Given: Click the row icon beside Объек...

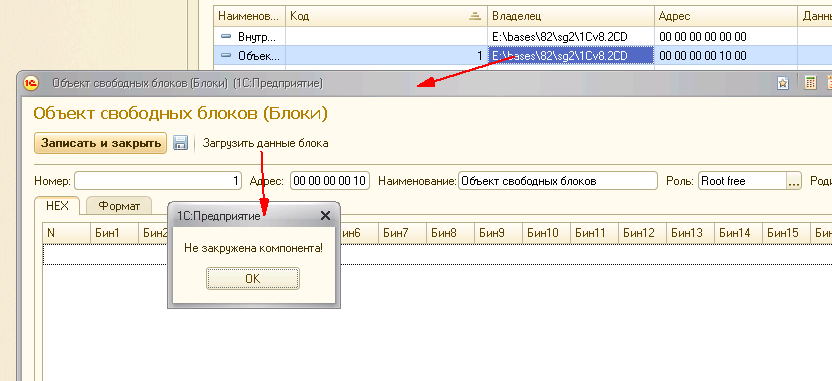Looking at the screenshot, I should pyautogui.click(x=227, y=55).
